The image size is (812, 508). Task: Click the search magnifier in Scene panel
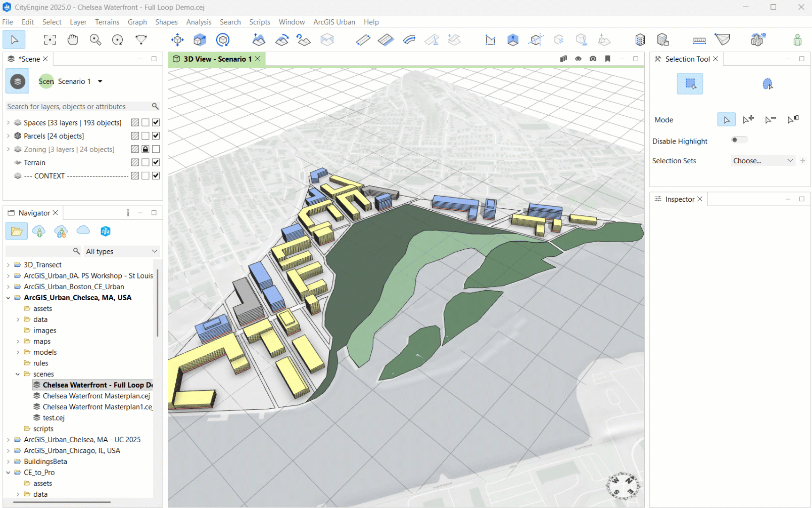[x=155, y=106]
